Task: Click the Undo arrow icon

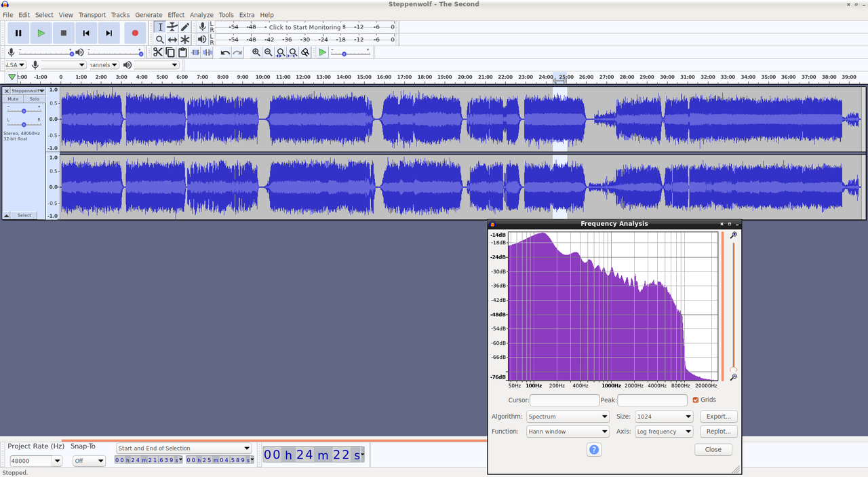Action: 225,52
